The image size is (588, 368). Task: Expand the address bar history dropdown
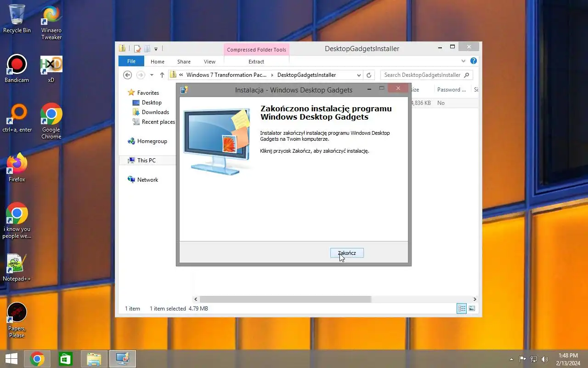(359, 75)
